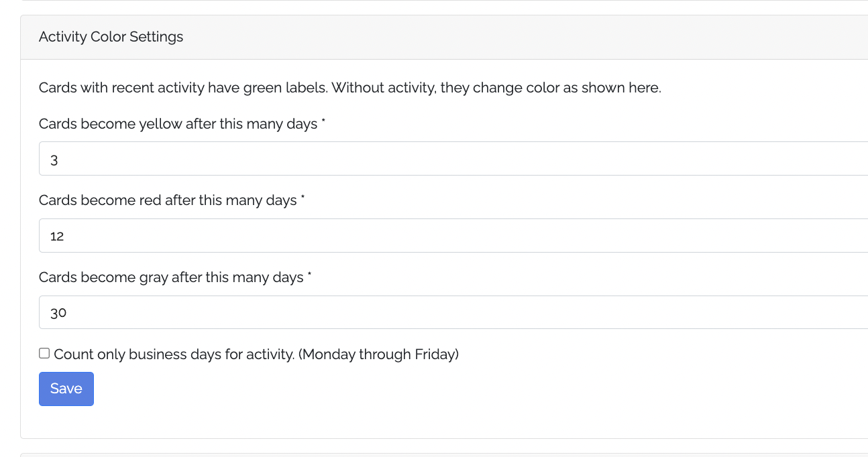This screenshot has height=457, width=868.
Task: Click the 'Cards become red' field label
Action: pyautogui.click(x=167, y=200)
